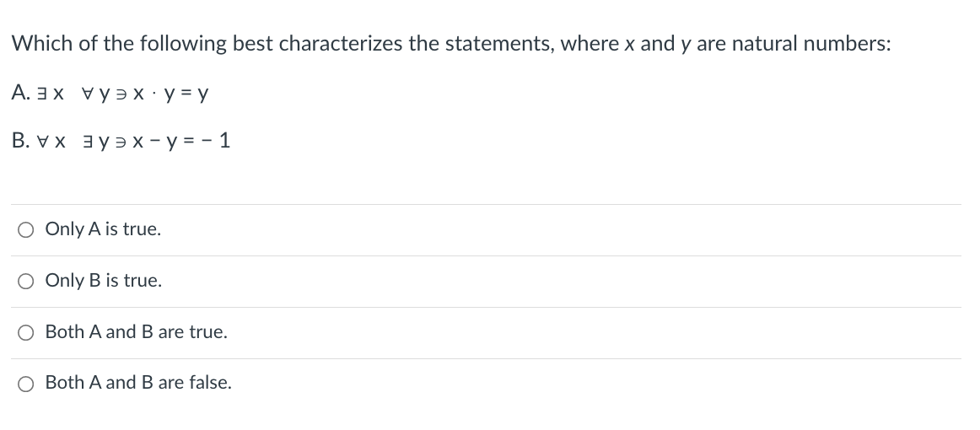Choose the 'Only B is true.' radio circle
This screenshot has width=980, height=430.
[25, 282]
